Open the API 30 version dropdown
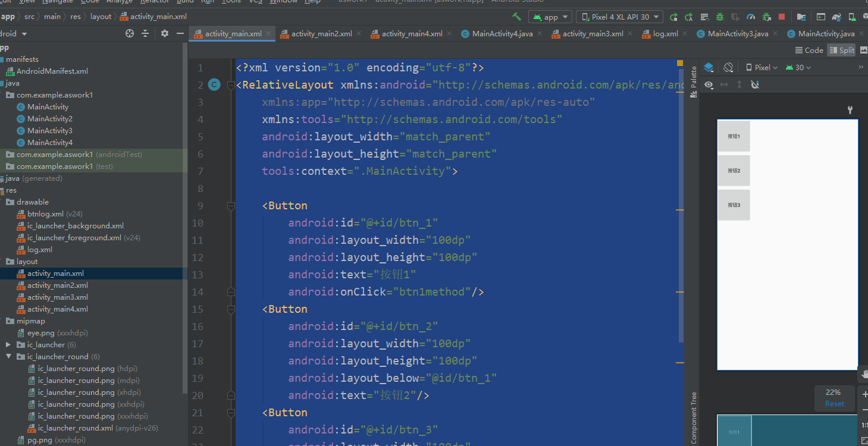This screenshot has height=446, width=868. click(798, 67)
